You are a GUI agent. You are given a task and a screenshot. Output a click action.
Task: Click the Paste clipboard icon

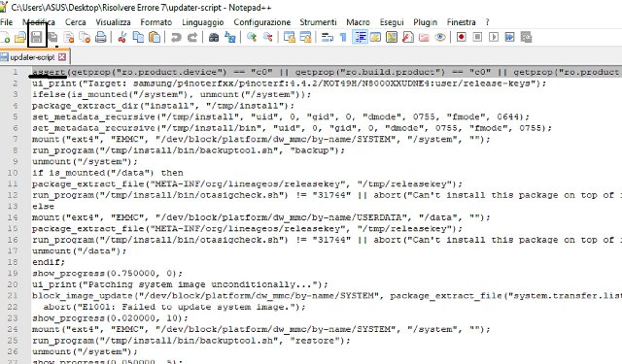coord(155,38)
